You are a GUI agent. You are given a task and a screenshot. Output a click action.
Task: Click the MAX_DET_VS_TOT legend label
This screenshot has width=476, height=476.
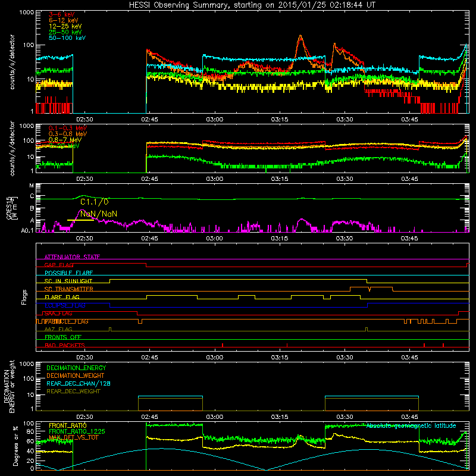click(73, 437)
